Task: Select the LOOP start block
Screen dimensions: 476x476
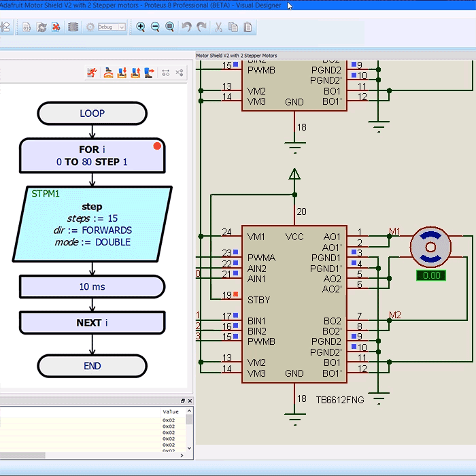Action: (92, 114)
